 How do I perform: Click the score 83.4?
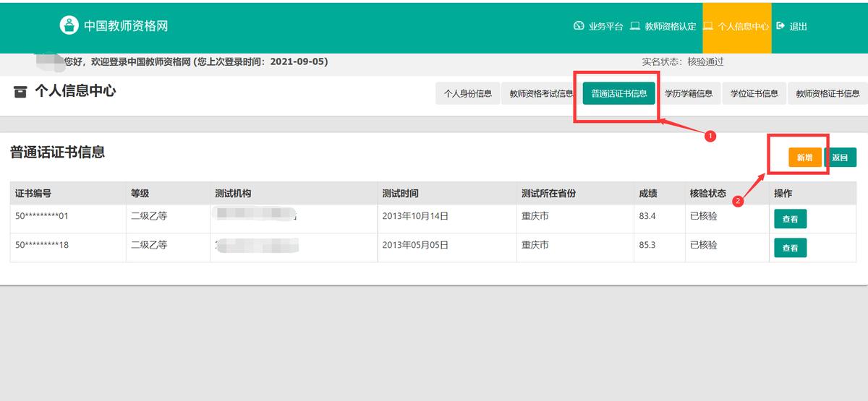[x=647, y=216]
